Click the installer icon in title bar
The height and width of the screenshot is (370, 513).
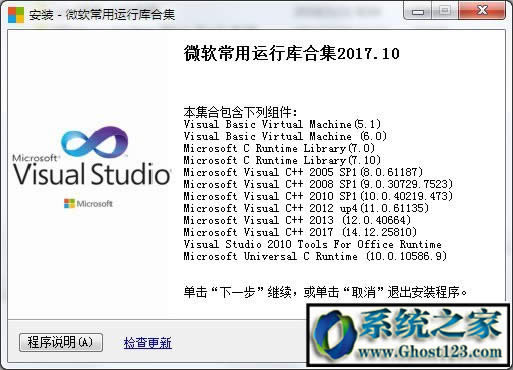click(16, 15)
